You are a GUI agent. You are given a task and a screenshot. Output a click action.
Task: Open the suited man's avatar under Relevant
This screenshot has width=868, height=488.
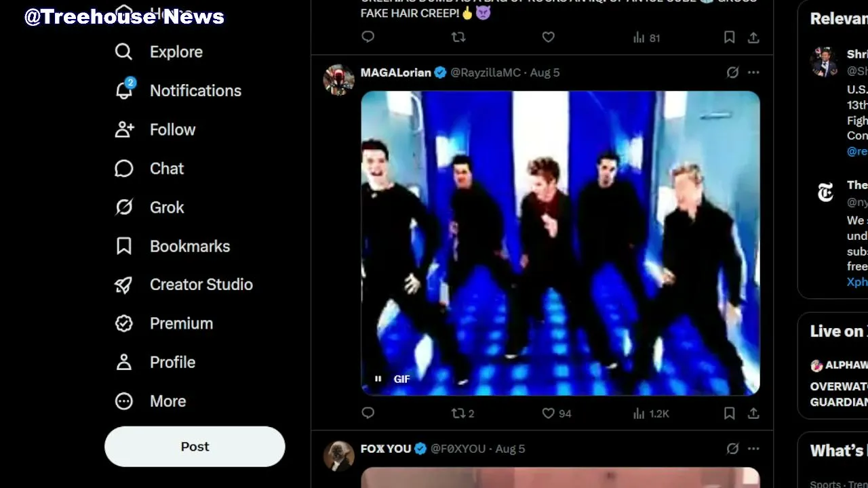coord(825,62)
